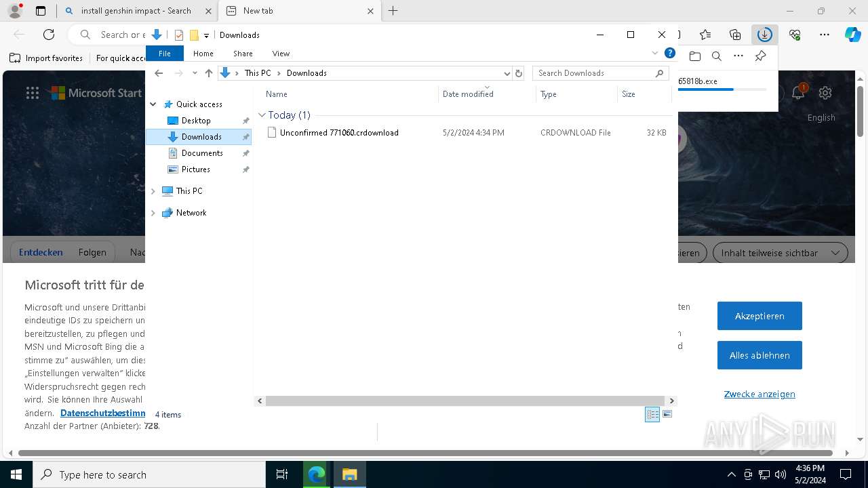The image size is (868, 488).
Task: Click Explorer Help question mark icon
Action: (670, 53)
